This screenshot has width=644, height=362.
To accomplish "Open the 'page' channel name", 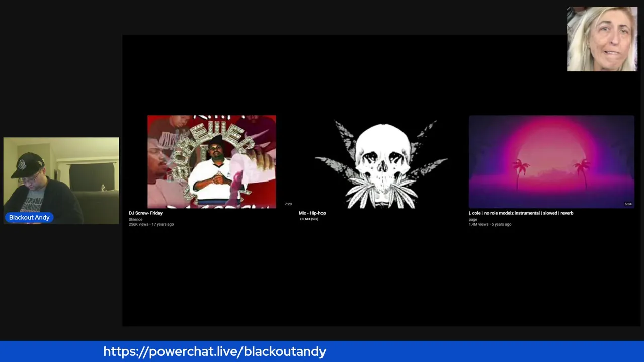I will (473, 219).
